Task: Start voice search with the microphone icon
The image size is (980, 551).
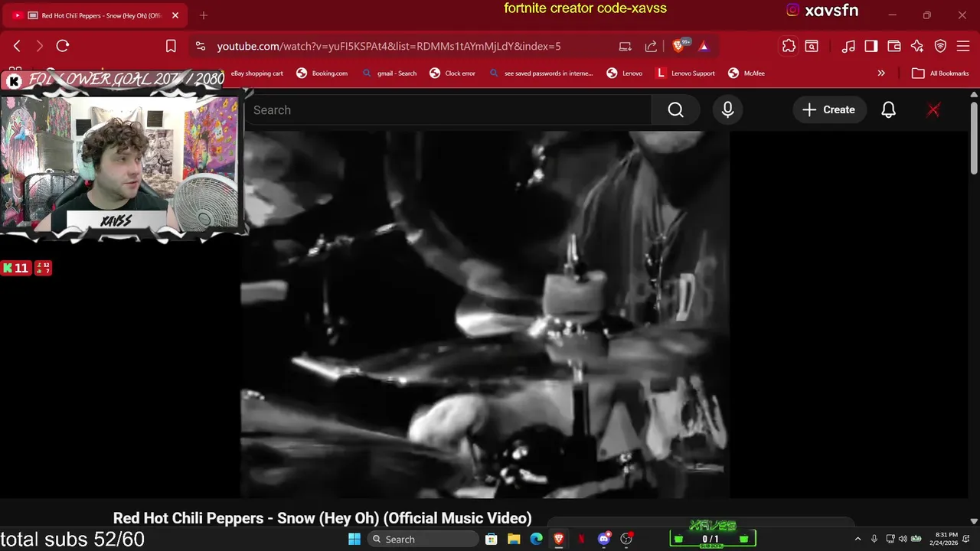Action: click(727, 110)
